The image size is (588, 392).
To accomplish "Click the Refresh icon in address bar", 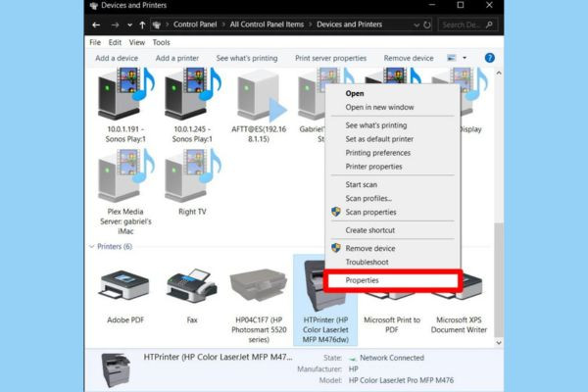I will (426, 24).
